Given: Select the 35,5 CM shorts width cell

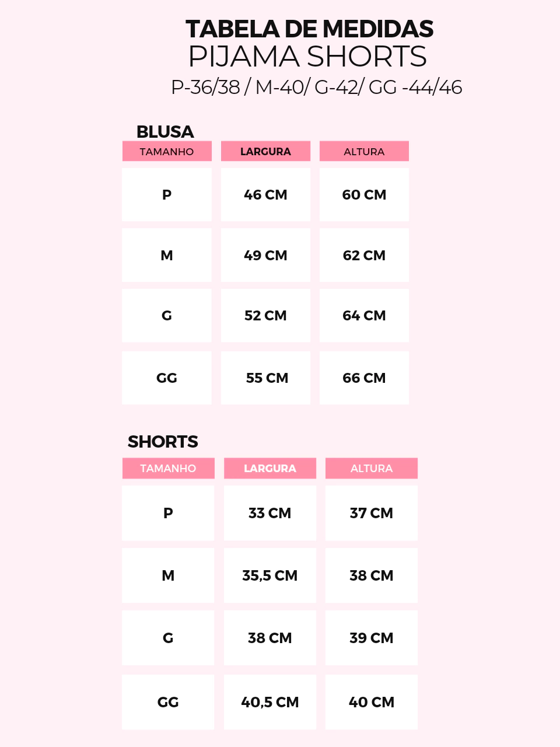Looking at the screenshot, I should point(270,575).
